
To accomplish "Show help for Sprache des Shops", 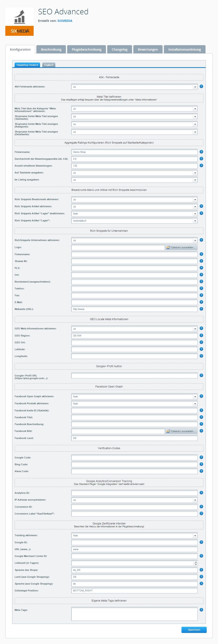I will (x=201, y=570).
